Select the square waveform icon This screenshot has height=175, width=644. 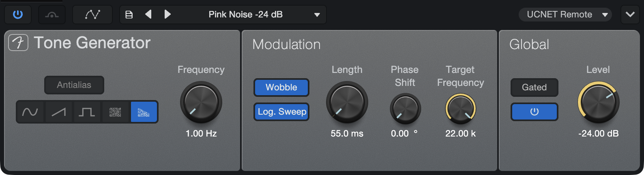coord(87,112)
